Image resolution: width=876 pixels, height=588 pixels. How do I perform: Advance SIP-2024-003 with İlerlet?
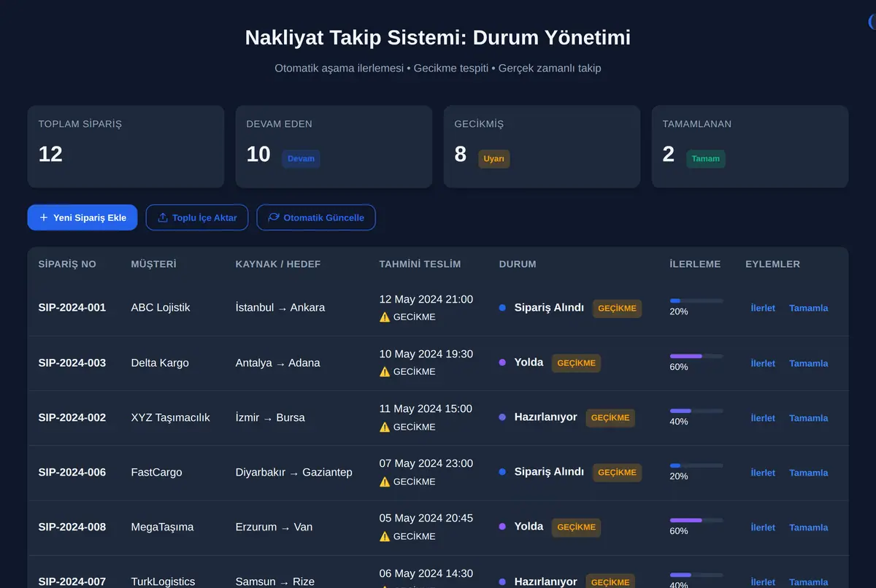(x=763, y=363)
